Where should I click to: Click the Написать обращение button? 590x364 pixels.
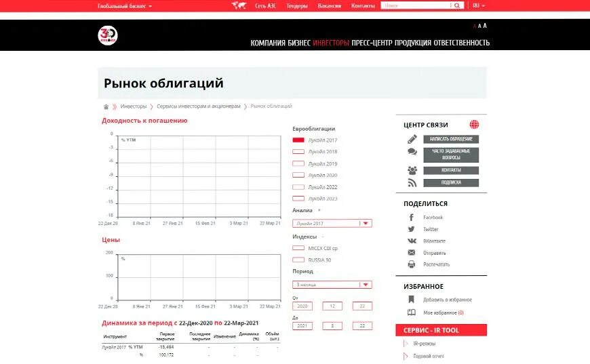tap(451, 139)
